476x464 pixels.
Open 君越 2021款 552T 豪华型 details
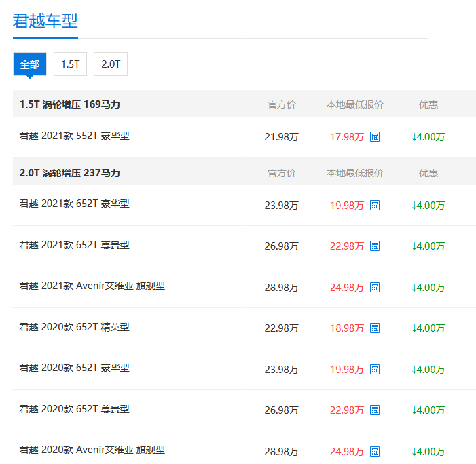click(x=74, y=136)
